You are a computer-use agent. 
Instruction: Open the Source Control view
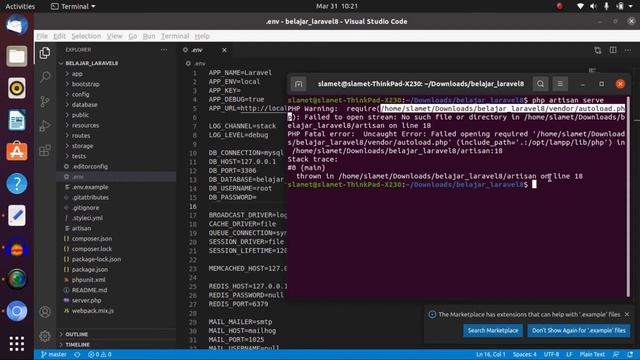click(45, 101)
